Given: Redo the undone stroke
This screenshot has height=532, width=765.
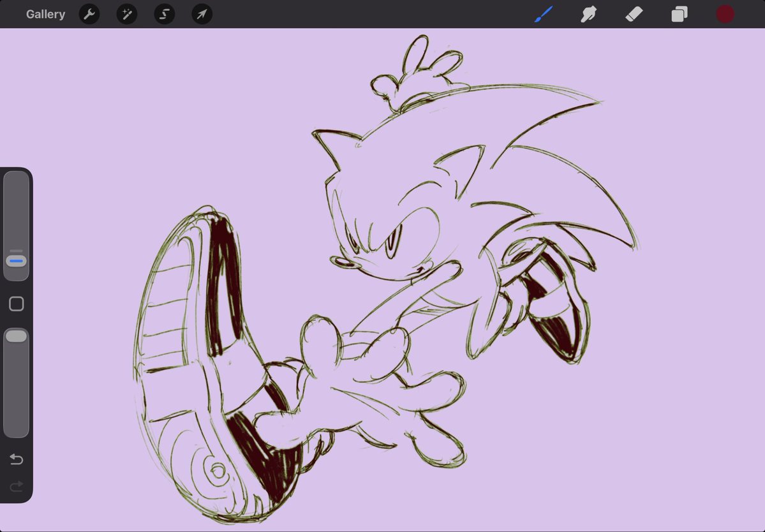Looking at the screenshot, I should tap(16, 485).
